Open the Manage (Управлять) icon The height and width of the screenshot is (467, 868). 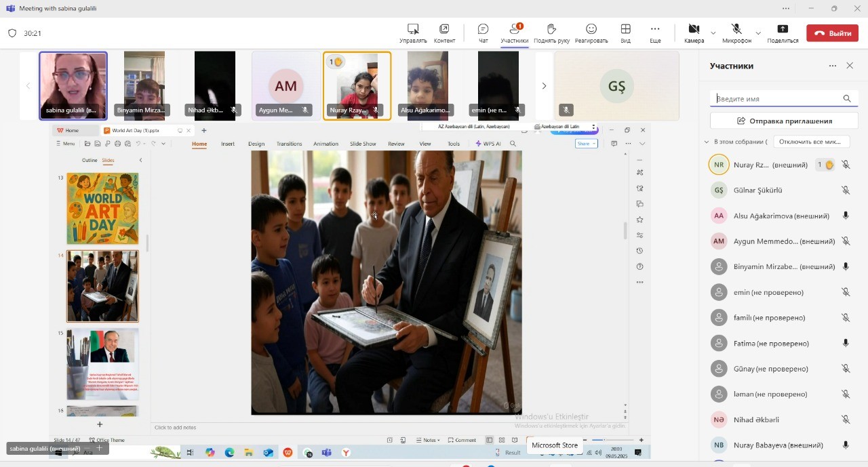point(413,29)
